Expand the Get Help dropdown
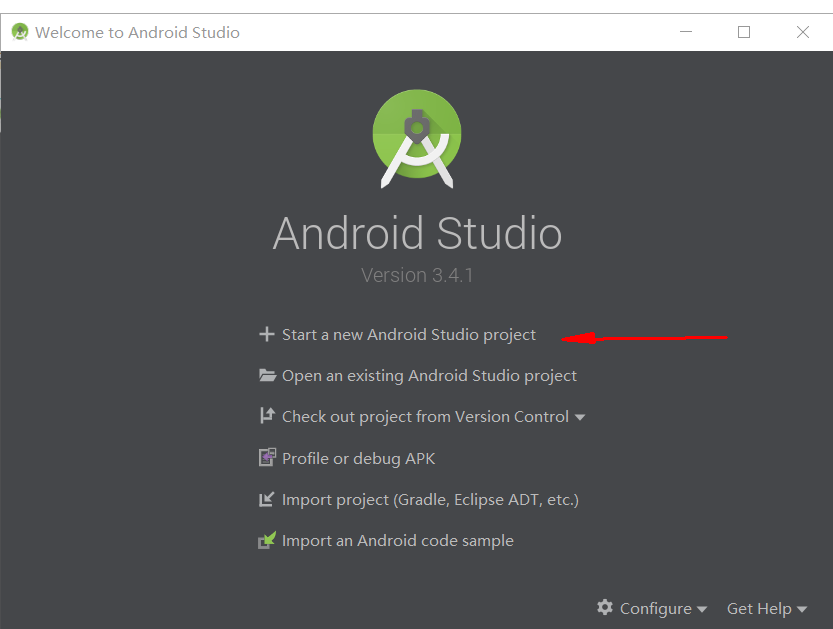 [x=766, y=608]
